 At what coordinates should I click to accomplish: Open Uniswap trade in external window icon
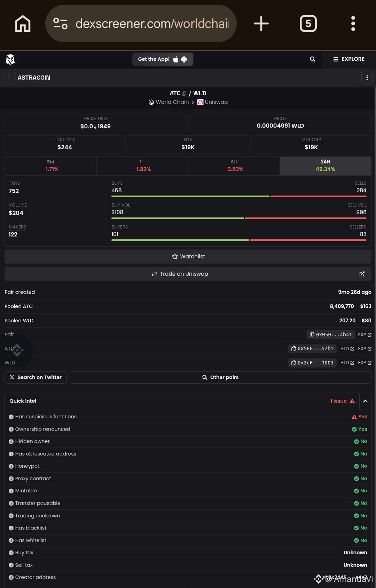[362, 274]
